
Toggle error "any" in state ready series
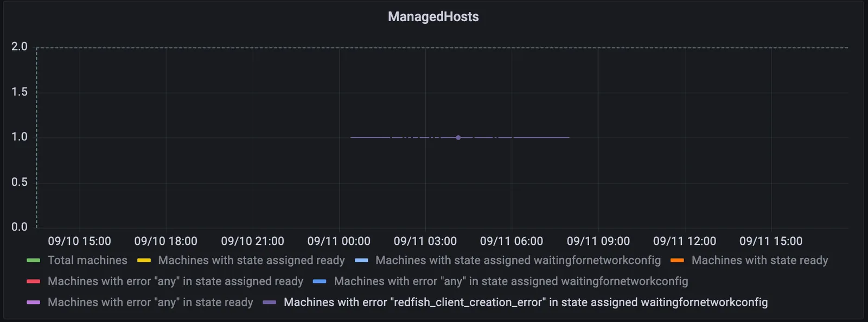click(150, 302)
